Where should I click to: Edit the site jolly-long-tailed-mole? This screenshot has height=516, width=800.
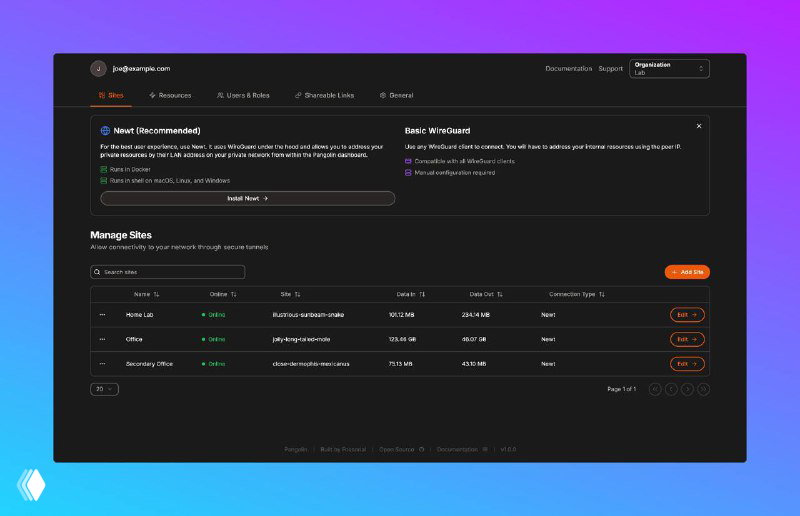[687, 339]
